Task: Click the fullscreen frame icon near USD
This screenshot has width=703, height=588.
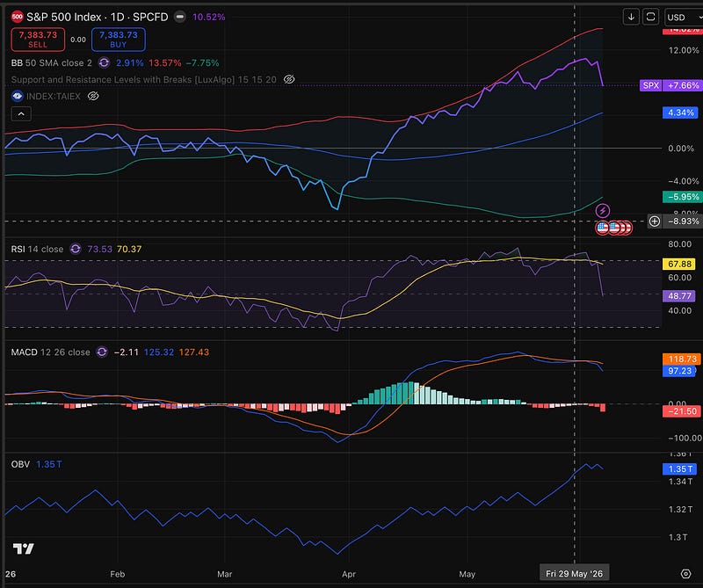Action: click(x=650, y=17)
